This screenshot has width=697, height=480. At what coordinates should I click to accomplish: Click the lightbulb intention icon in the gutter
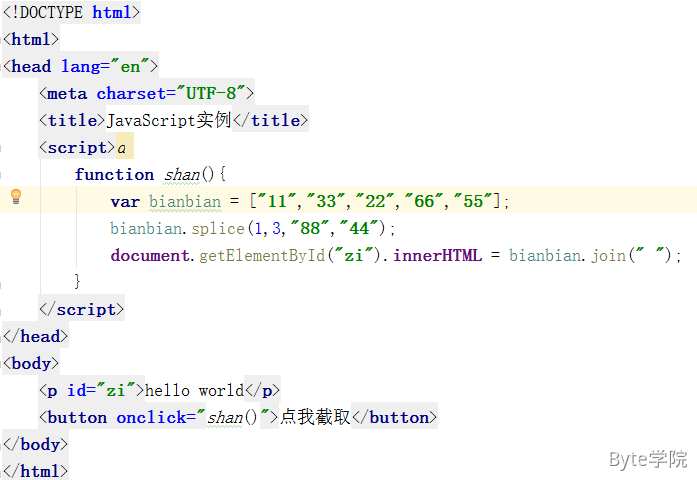pyautogui.click(x=16, y=196)
